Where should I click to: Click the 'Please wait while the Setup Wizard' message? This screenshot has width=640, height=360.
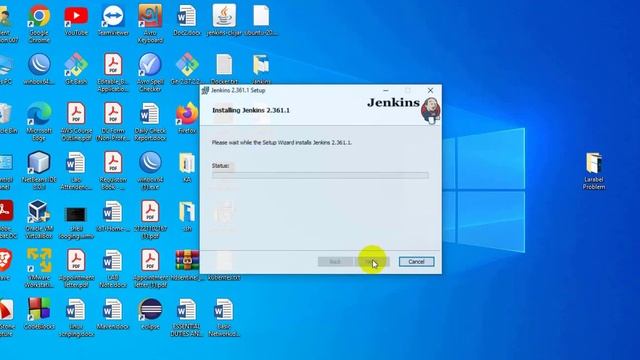[x=282, y=142]
